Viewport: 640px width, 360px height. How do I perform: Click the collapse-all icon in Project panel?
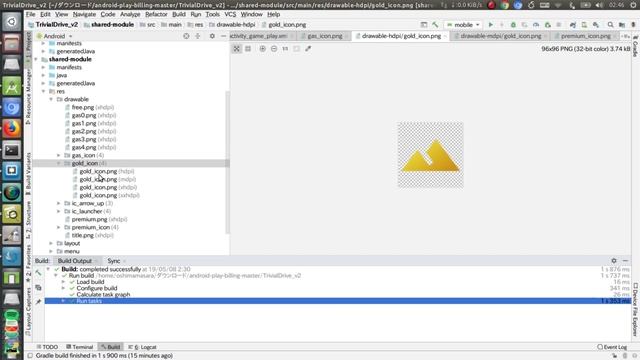pos(198,36)
